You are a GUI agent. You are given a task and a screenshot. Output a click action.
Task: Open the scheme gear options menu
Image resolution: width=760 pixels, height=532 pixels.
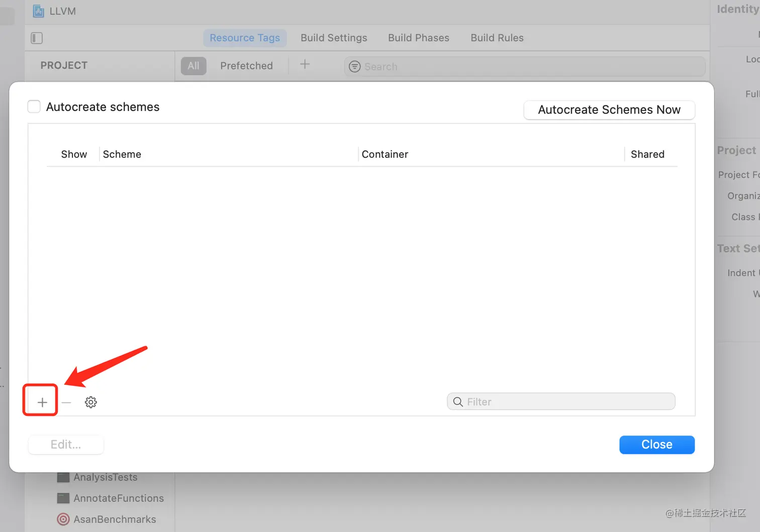click(91, 402)
